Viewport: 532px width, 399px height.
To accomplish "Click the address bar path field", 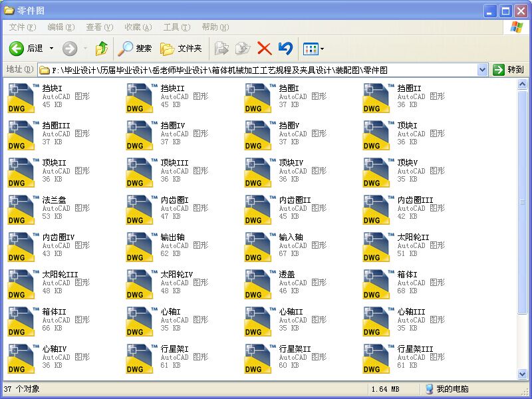I will click(258, 70).
